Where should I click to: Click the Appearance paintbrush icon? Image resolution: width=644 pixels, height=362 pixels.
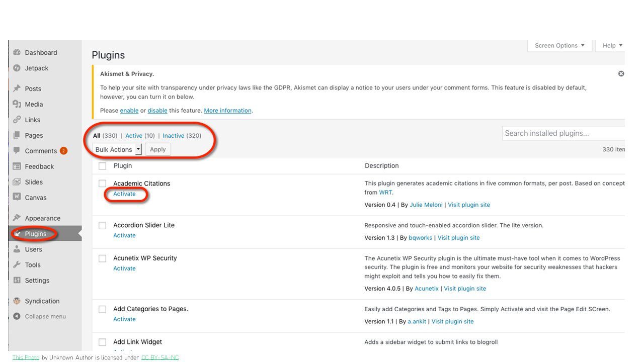pyautogui.click(x=17, y=218)
